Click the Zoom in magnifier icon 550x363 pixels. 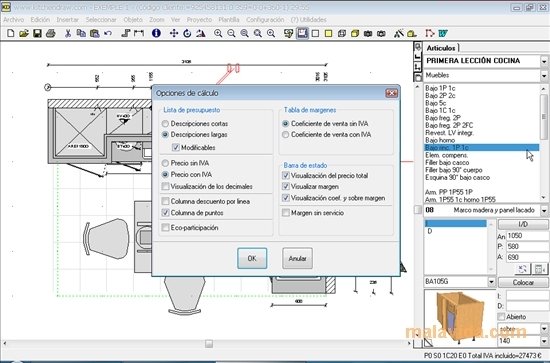coord(218,33)
